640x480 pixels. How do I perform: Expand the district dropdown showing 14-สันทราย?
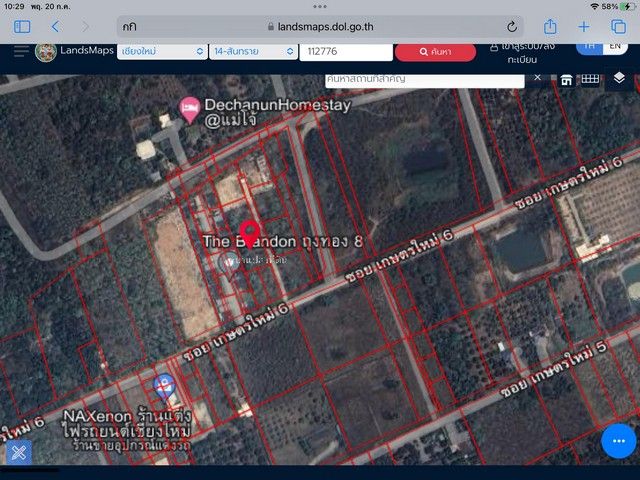(253, 51)
